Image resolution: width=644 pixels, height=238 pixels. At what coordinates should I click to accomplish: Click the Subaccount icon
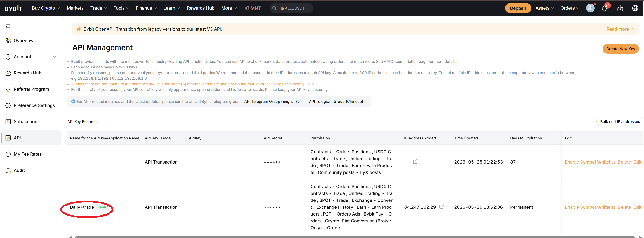(x=8, y=122)
